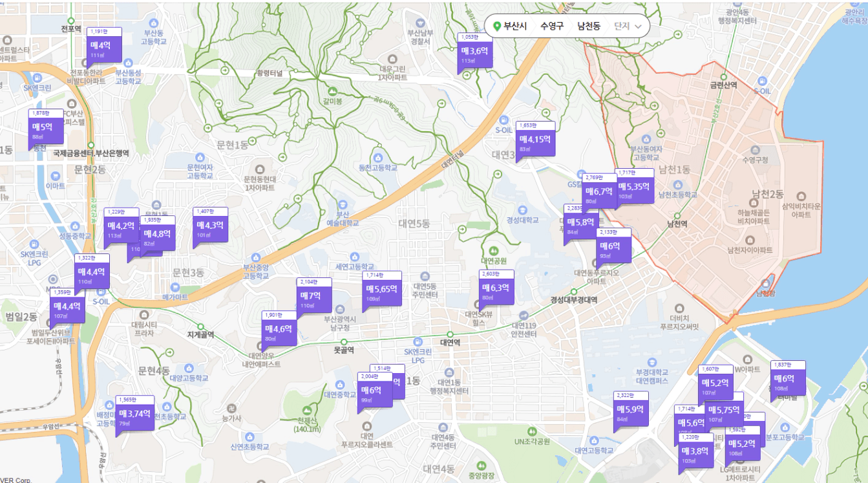The height and width of the screenshot is (483, 868).
Task: Select 부산시 in the location breadcrumb
Action: pyautogui.click(x=516, y=26)
